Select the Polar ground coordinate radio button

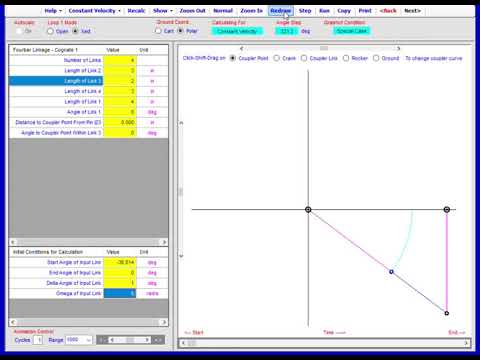point(180,31)
